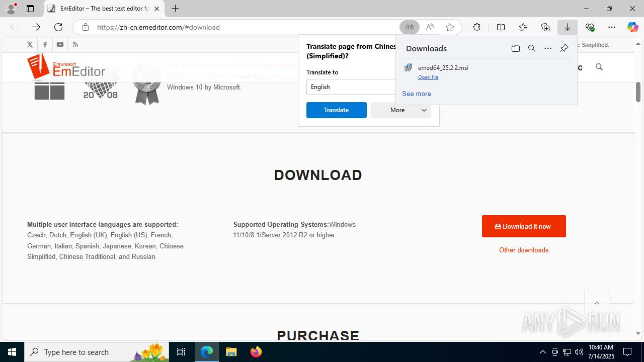Click the back-to-top arrow button
Screen dimensions: 644x362
(597, 303)
